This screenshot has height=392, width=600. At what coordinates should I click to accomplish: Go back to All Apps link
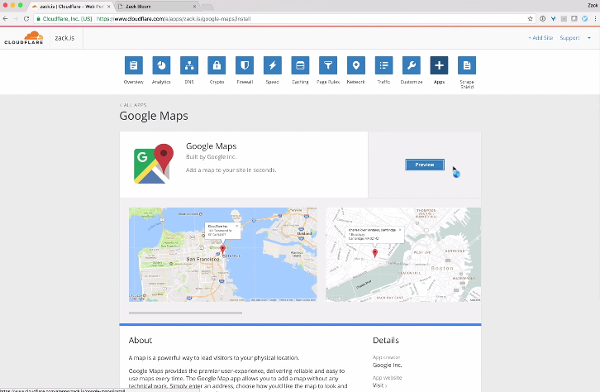pyautogui.click(x=133, y=105)
